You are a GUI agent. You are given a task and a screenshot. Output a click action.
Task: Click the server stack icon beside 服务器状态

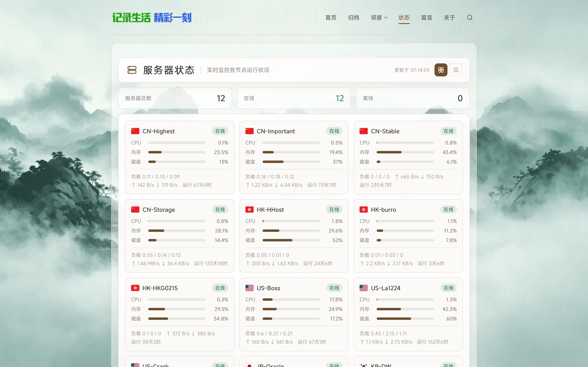132,70
